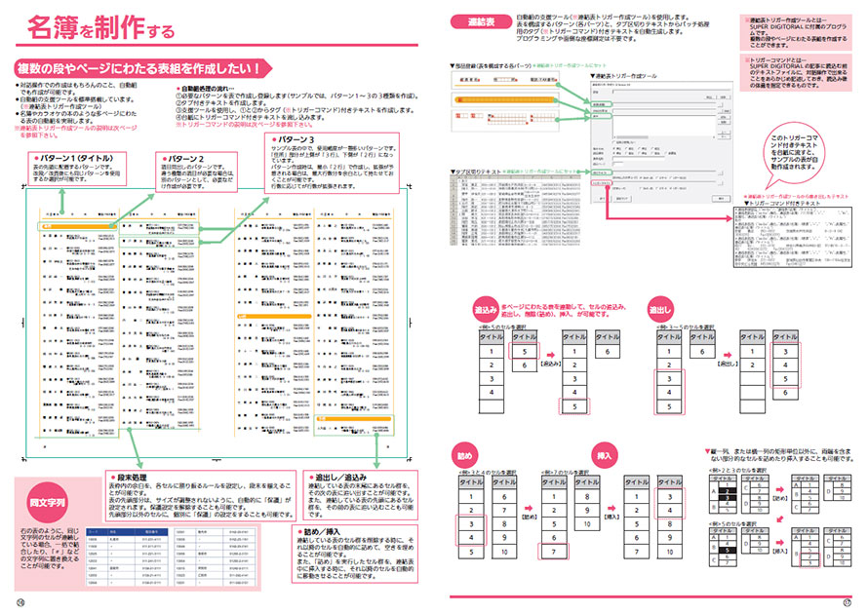Select the example label 3と4のセルを選択

point(487,473)
